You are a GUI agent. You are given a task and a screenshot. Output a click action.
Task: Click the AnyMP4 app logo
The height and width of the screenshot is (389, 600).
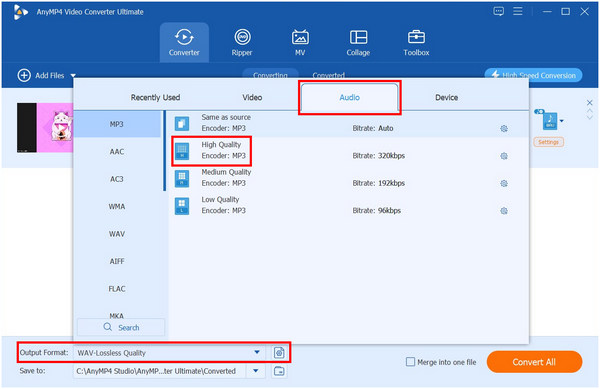click(x=20, y=12)
